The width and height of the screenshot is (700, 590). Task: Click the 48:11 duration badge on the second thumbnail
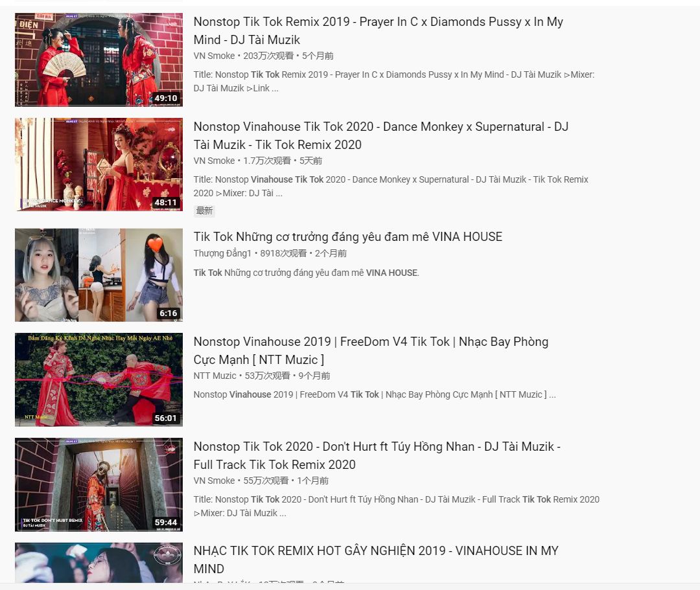[x=166, y=203]
